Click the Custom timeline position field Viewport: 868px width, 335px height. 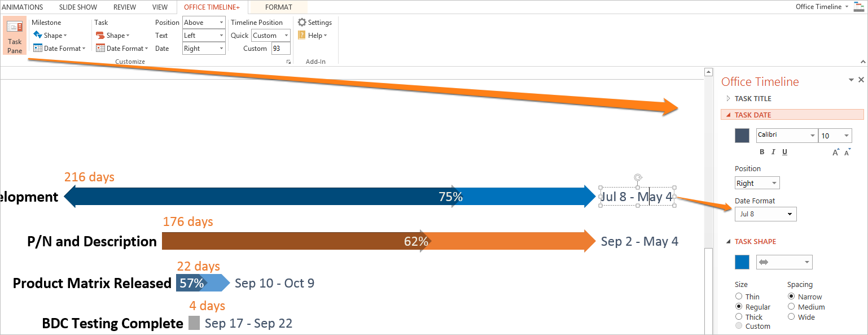pyautogui.click(x=280, y=49)
